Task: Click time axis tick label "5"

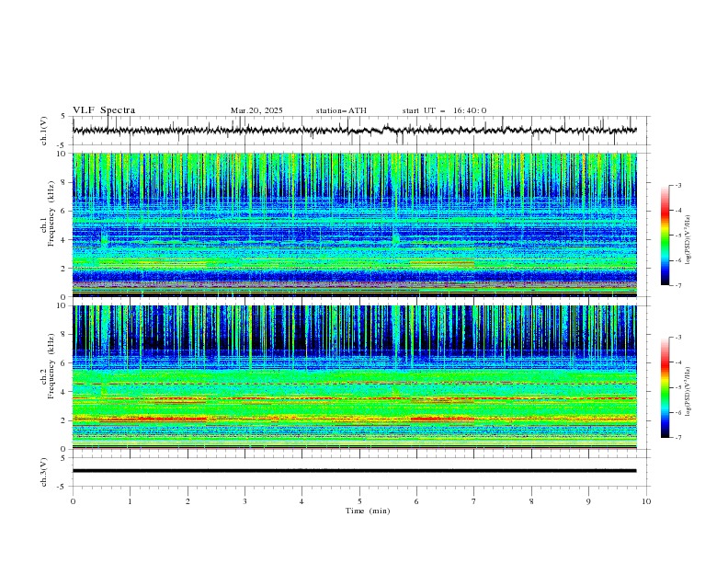Action: [x=359, y=501]
